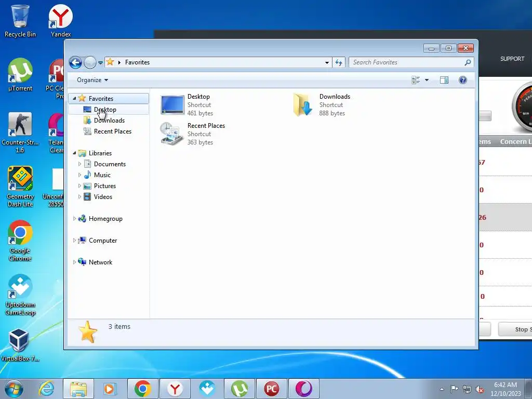Click the muted volume tray icon

(x=480, y=389)
